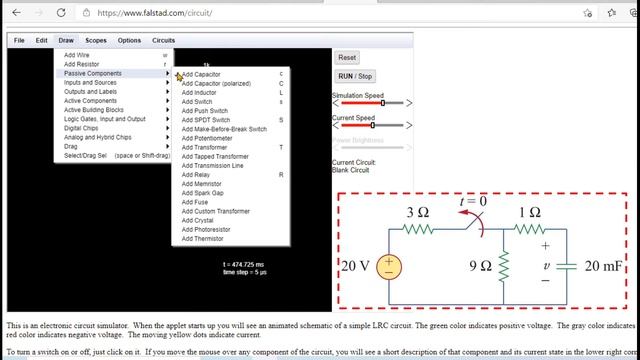Select Add Transformer

[231, 147]
